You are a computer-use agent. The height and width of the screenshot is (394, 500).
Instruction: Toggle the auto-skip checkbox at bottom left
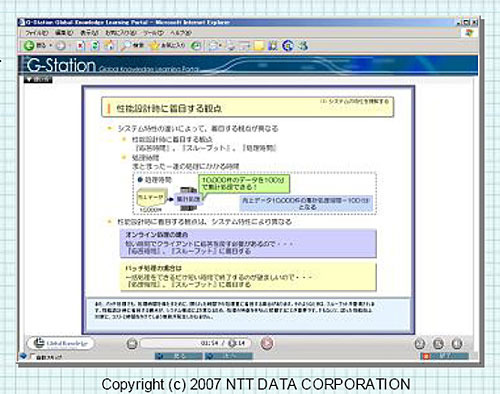coord(32,356)
